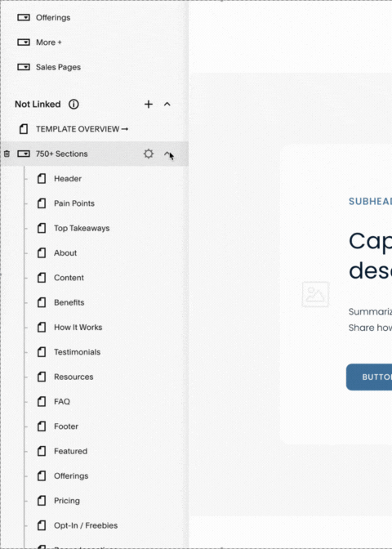Collapse the 750+ Sections folder chevron

(x=167, y=154)
